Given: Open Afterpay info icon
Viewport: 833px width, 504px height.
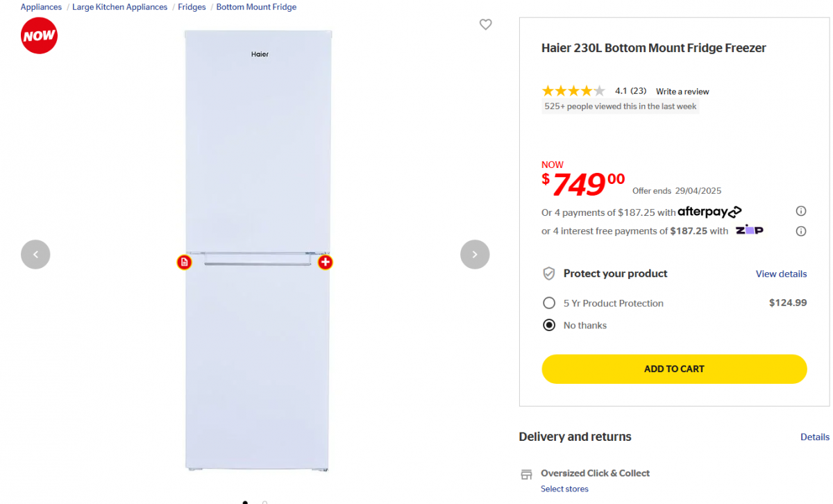Looking at the screenshot, I should [800, 212].
